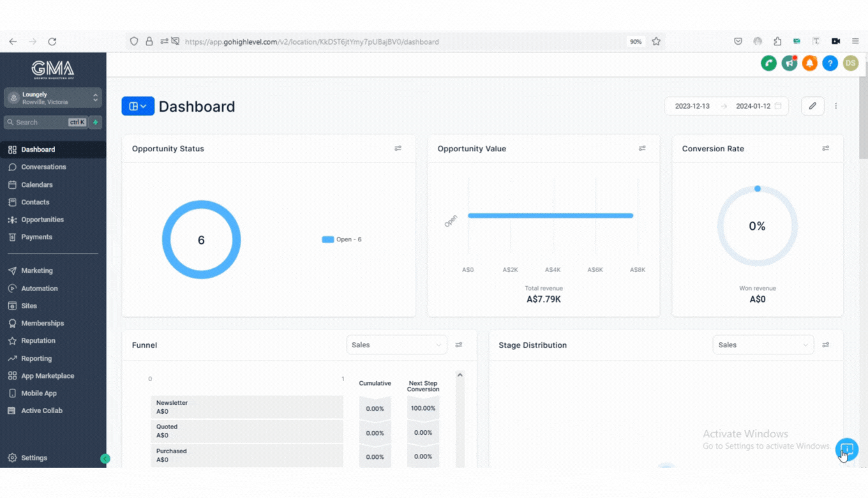The height and width of the screenshot is (498, 868).
Task: Open Stage Distribution Sales pipeline dropdown
Action: click(x=763, y=345)
